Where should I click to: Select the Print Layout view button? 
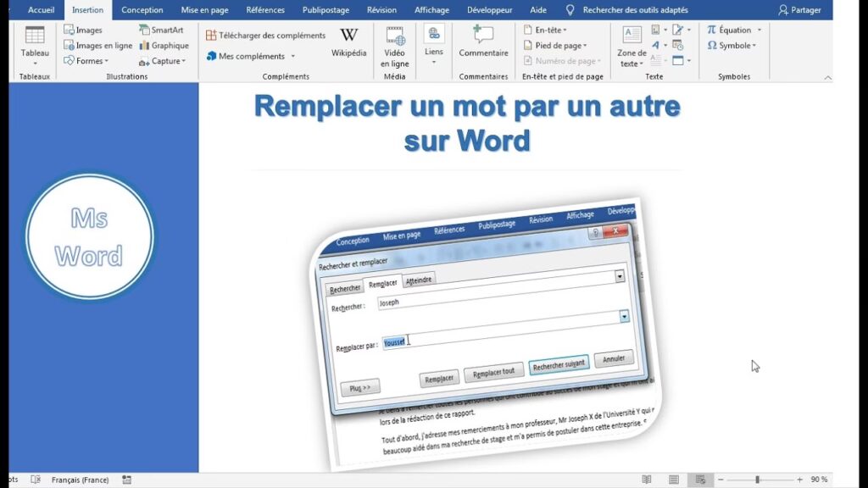(x=673, y=480)
